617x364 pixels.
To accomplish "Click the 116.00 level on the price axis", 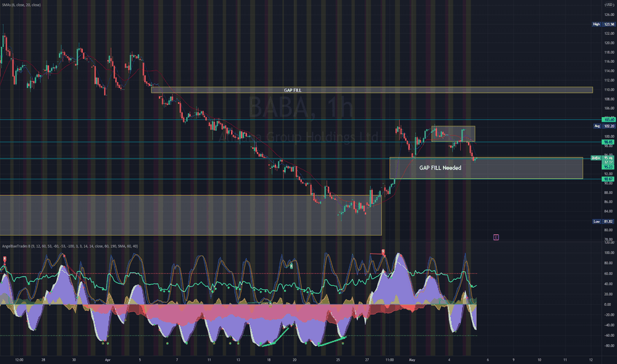I will click(609, 62).
